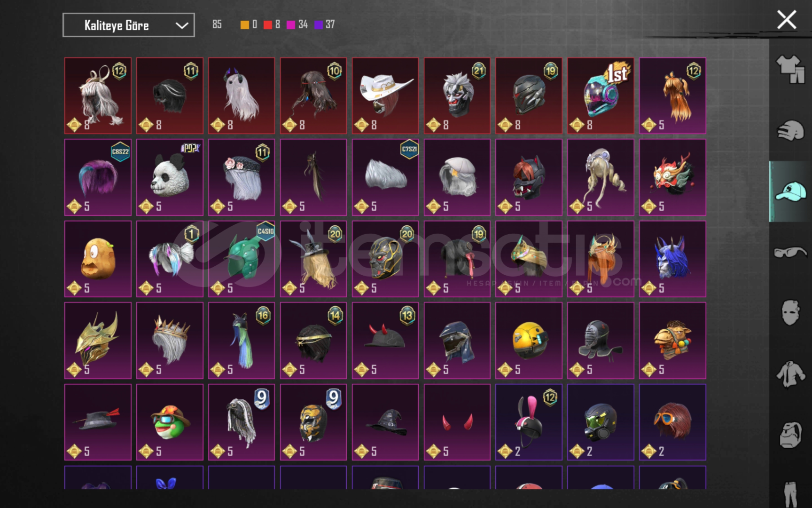Click the red quality count swatch
This screenshot has height=508, width=812.
268,24
